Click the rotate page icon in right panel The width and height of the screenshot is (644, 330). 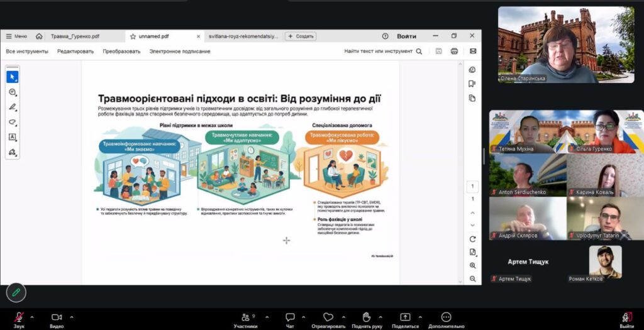[472, 239]
